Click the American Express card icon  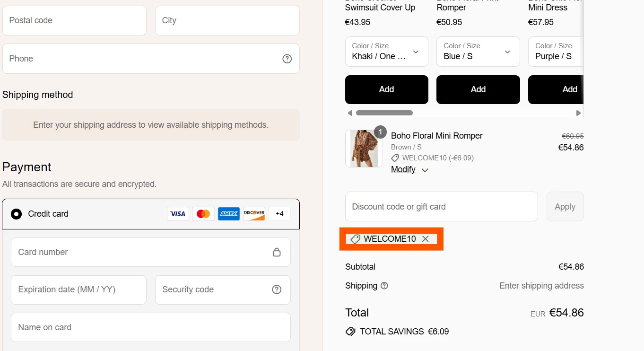click(229, 214)
